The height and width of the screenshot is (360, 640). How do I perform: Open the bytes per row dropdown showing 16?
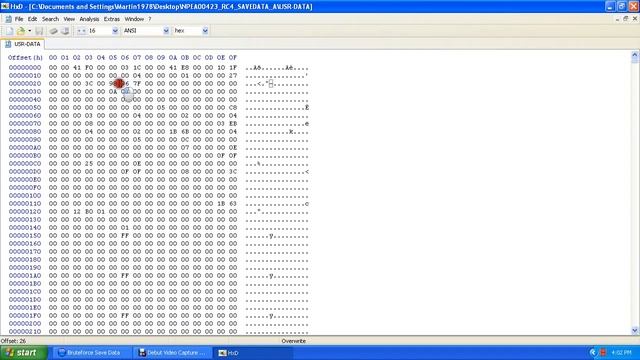(115, 31)
